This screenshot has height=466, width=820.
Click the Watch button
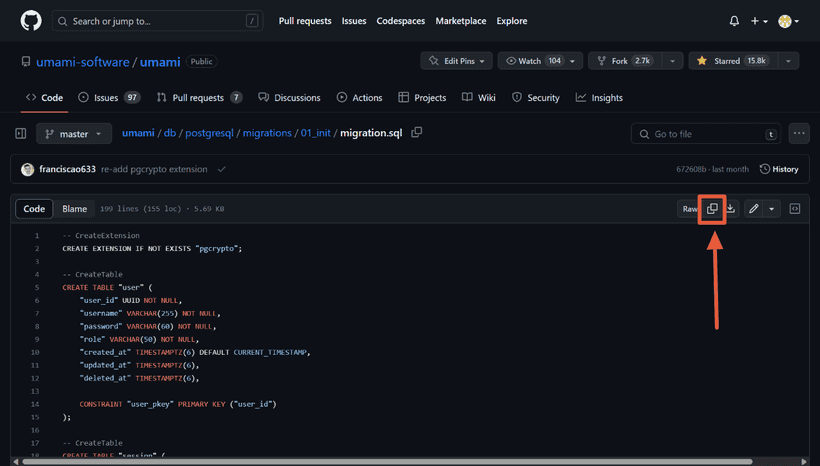(x=531, y=61)
